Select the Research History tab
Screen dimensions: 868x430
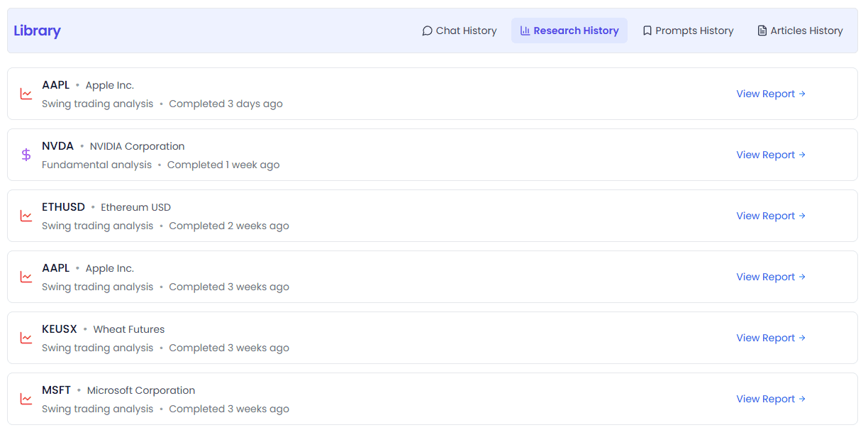pos(569,31)
